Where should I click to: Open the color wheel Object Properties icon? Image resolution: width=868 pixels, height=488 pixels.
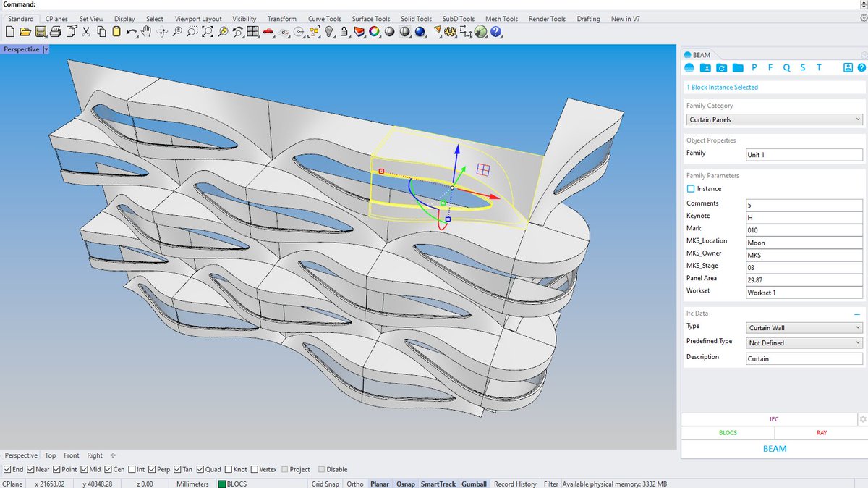click(373, 32)
